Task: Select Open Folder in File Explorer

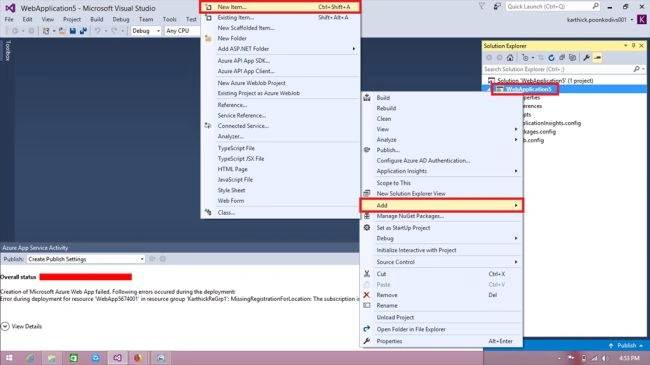Action: (441, 329)
